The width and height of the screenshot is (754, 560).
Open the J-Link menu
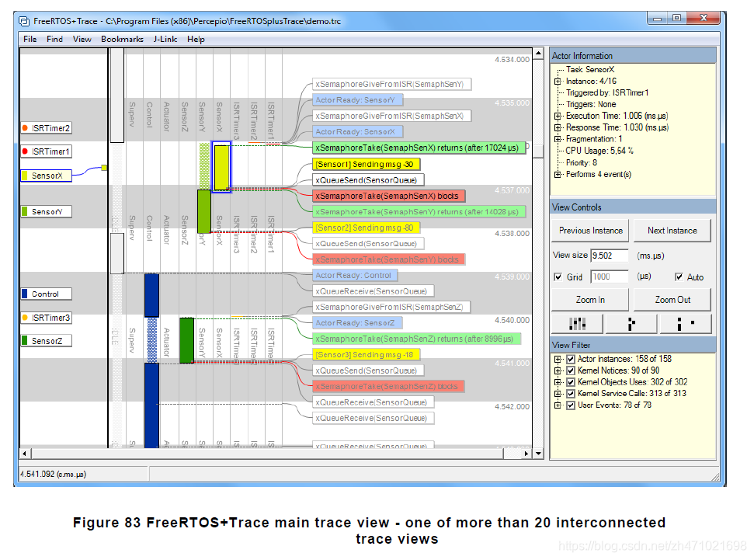pyautogui.click(x=165, y=39)
